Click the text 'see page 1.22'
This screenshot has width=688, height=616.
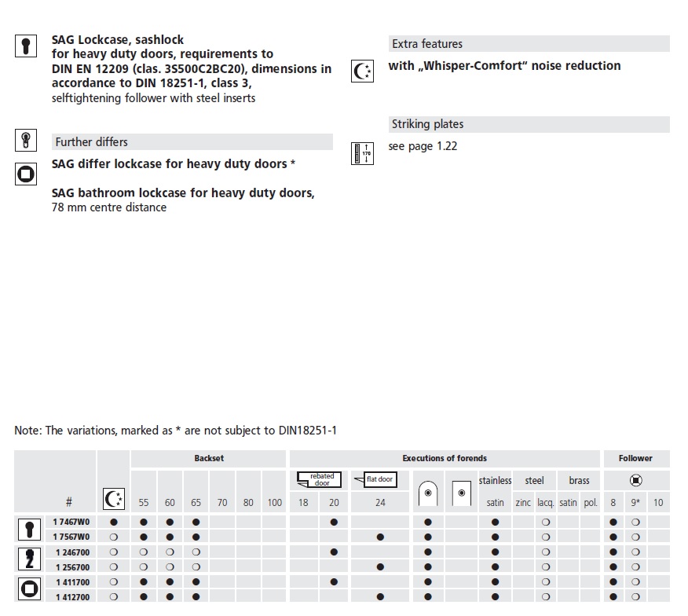[x=423, y=146]
